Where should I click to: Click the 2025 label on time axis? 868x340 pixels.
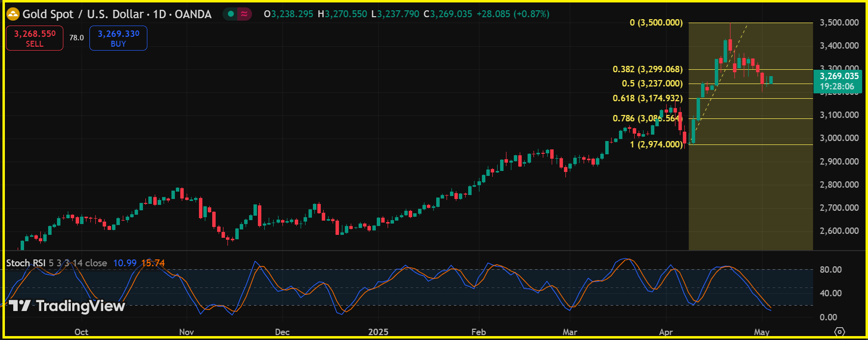click(x=378, y=332)
